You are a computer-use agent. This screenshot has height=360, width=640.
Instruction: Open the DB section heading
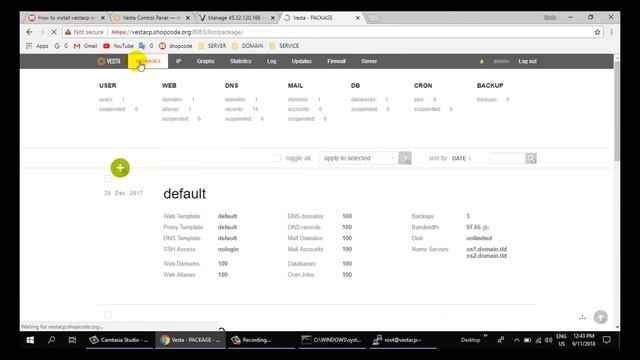coord(355,85)
